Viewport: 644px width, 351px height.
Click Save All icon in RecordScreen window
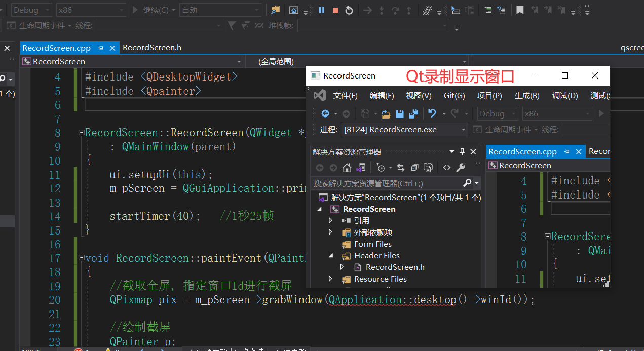tap(413, 113)
